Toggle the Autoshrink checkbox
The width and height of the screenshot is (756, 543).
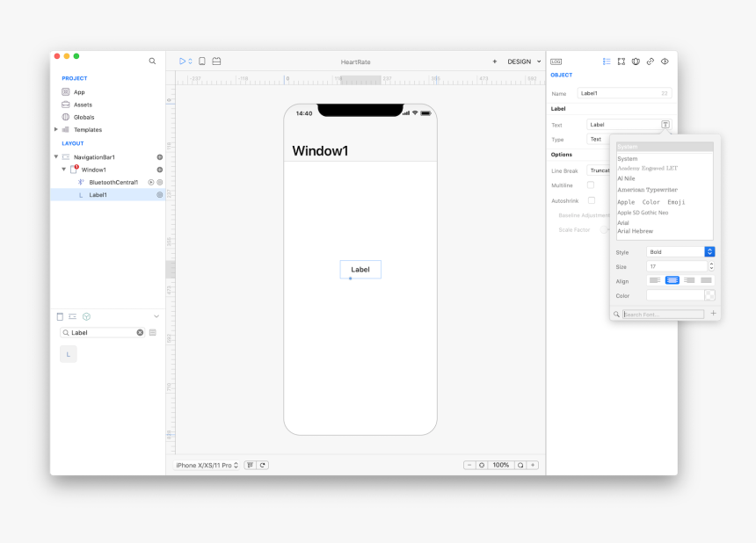[591, 200]
